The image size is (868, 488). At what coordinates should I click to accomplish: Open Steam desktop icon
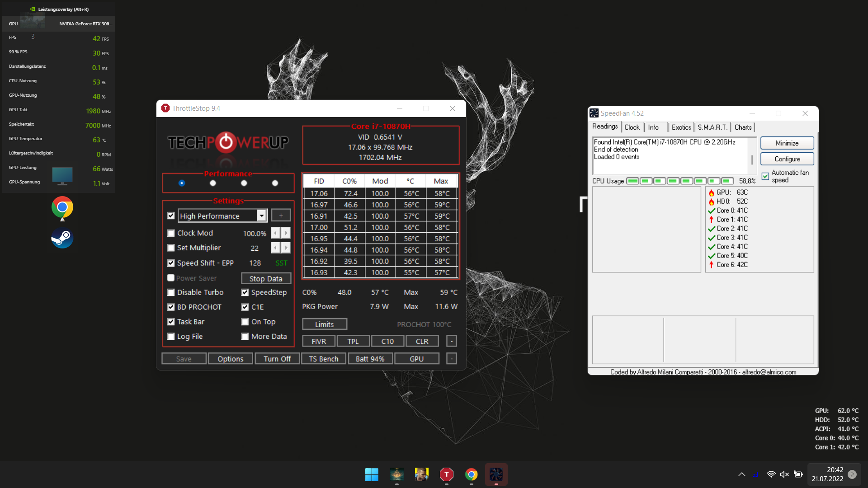click(x=62, y=238)
